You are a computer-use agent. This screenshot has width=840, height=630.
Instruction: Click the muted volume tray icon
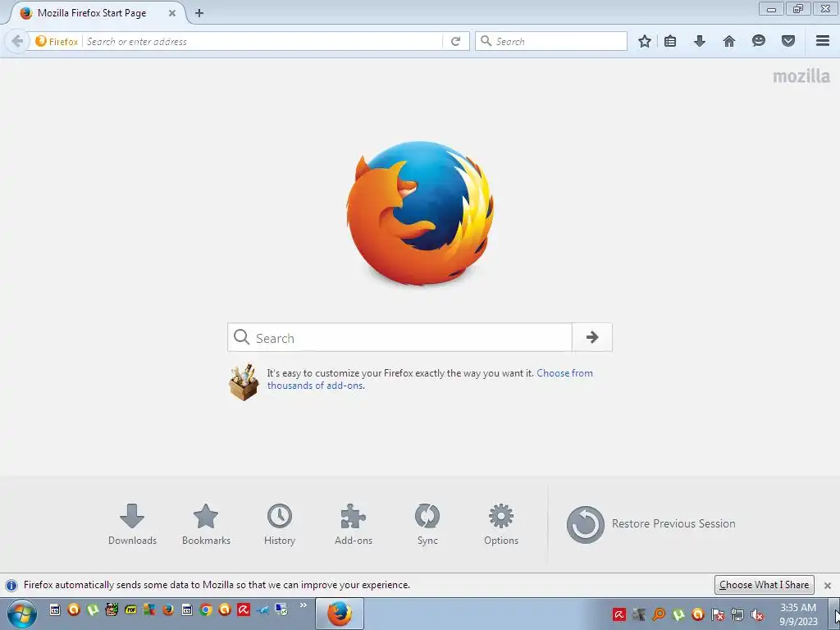pos(757,614)
